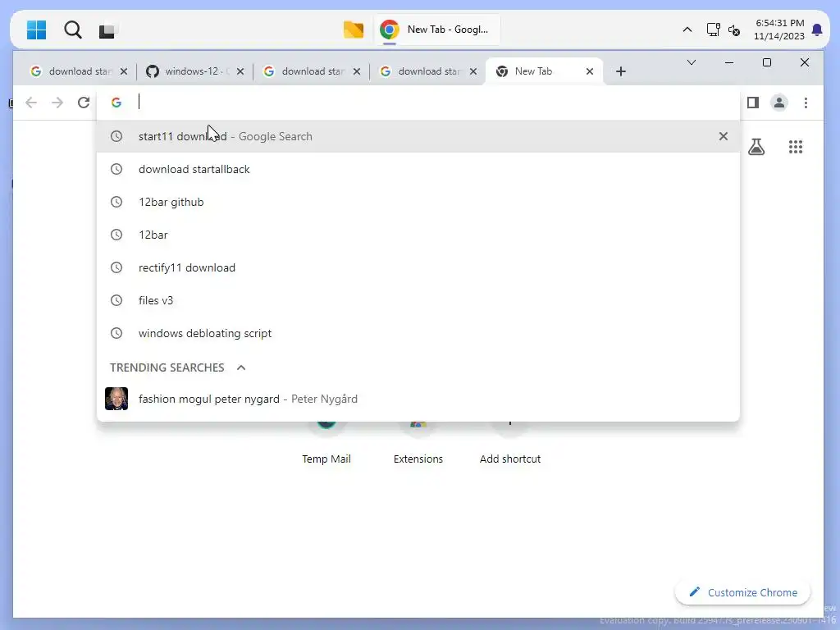Select the 12bar suggestion
Viewport: 840px width, 630px height.
pyautogui.click(x=418, y=235)
